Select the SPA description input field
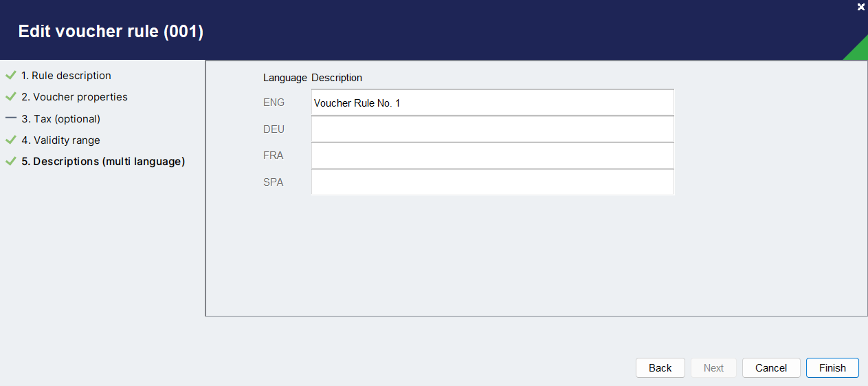This screenshot has width=868, height=386. coord(493,182)
